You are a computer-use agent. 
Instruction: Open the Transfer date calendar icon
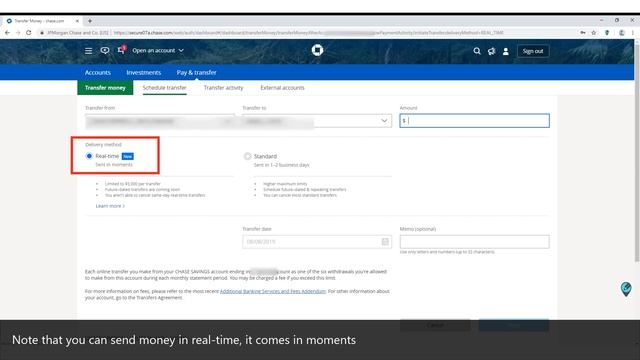385,242
